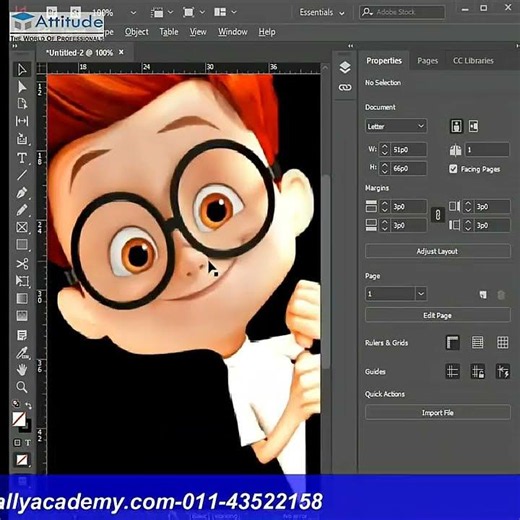520x520 pixels.
Task: Select the Pen tool
Action: pos(22,193)
